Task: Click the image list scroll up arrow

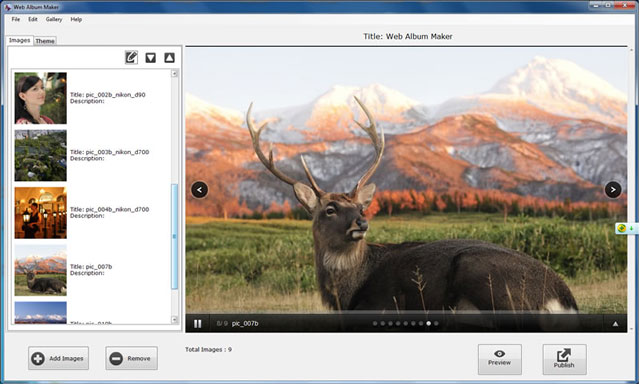Action: pos(174,74)
